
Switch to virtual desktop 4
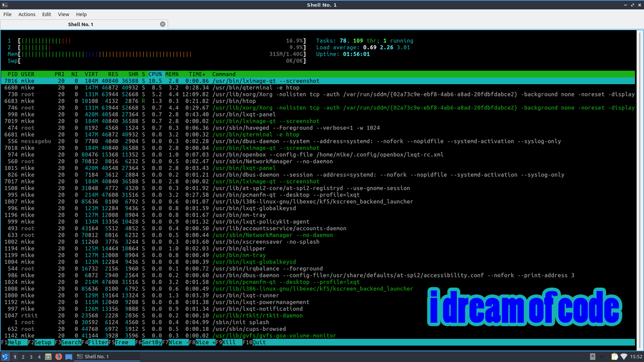click(39, 356)
